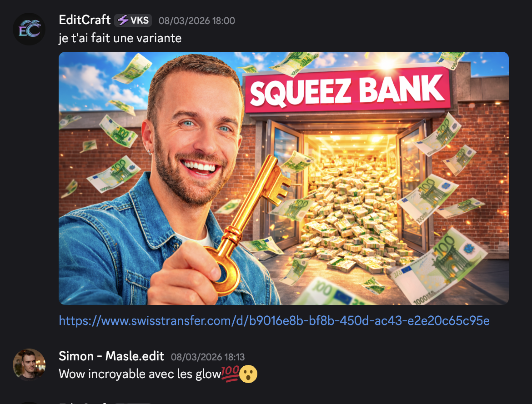Viewport: 532px width, 404px height.
Task: Click the 08/03/2026 18:13 message timestamp
Action: pos(208,357)
